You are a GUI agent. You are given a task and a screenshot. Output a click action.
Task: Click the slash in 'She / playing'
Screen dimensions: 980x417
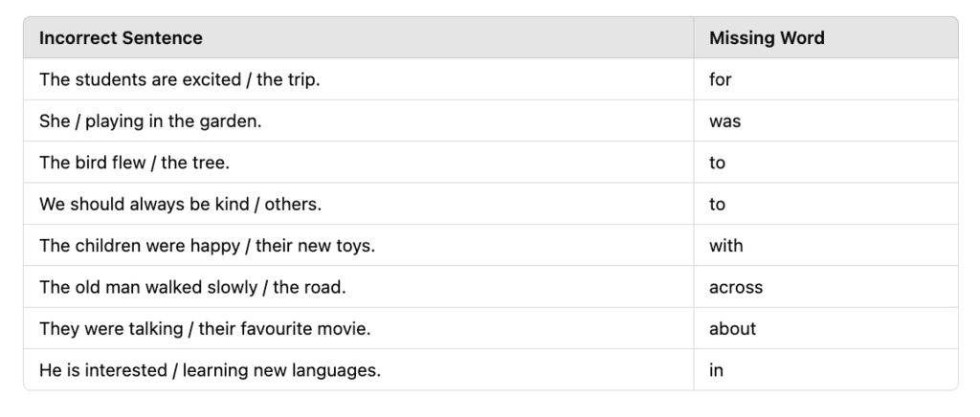click(x=78, y=121)
